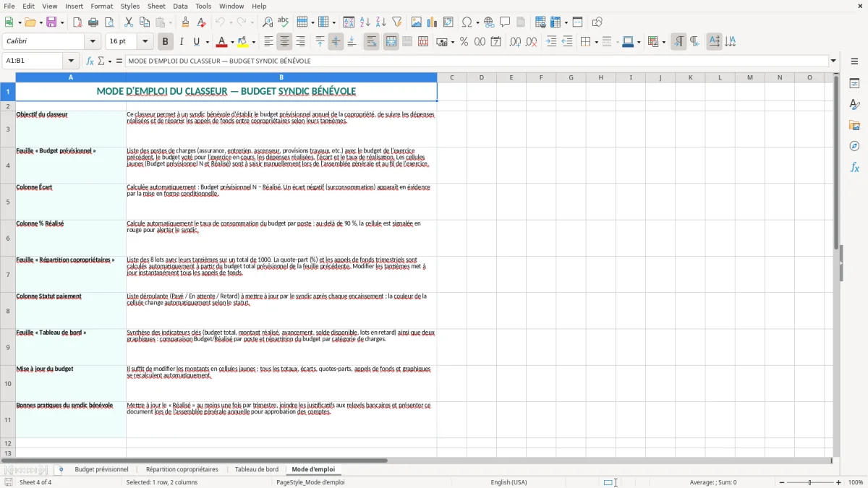Toggle Merge and Center Cells button

point(391,42)
